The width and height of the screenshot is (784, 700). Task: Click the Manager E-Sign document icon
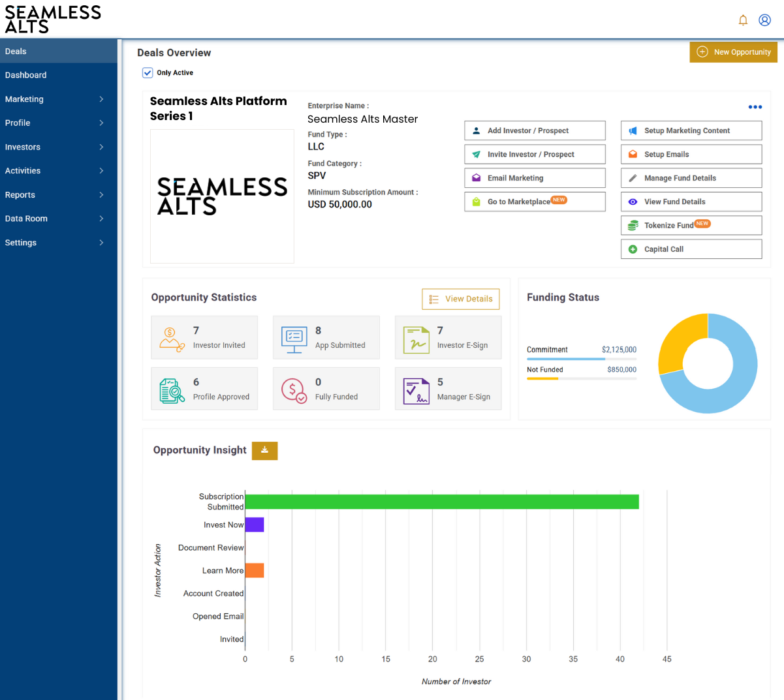[416, 391]
